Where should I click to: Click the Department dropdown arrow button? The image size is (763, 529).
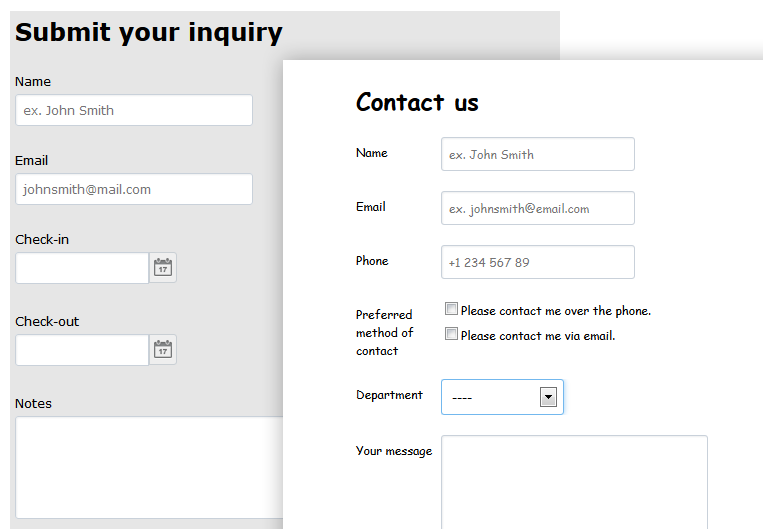coord(548,397)
